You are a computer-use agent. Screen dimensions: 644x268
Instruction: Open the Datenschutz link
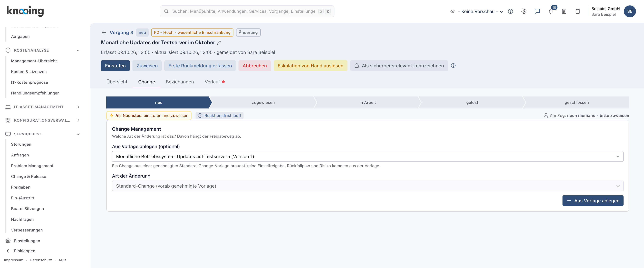(x=41, y=260)
